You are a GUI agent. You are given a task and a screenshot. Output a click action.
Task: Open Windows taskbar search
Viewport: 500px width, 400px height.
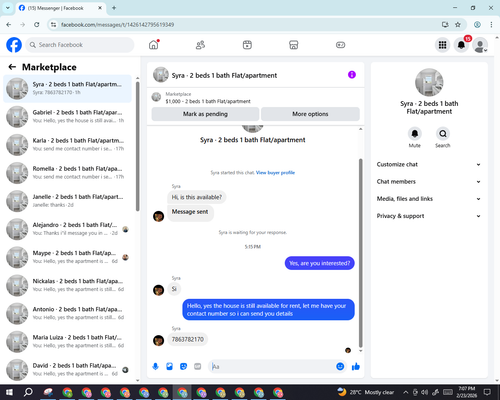click(28, 392)
